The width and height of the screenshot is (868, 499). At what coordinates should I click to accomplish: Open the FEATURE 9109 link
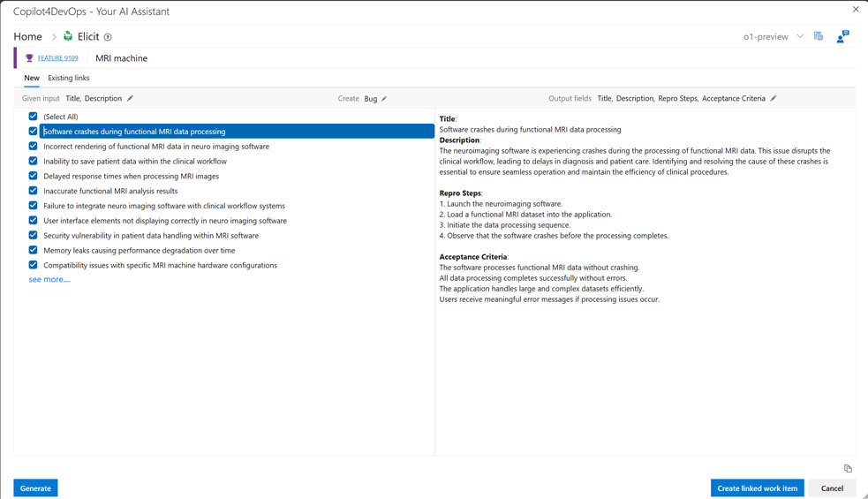[57, 58]
